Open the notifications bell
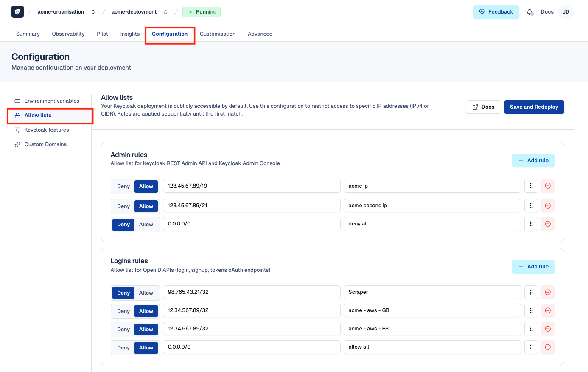588x372 pixels. pyautogui.click(x=529, y=12)
